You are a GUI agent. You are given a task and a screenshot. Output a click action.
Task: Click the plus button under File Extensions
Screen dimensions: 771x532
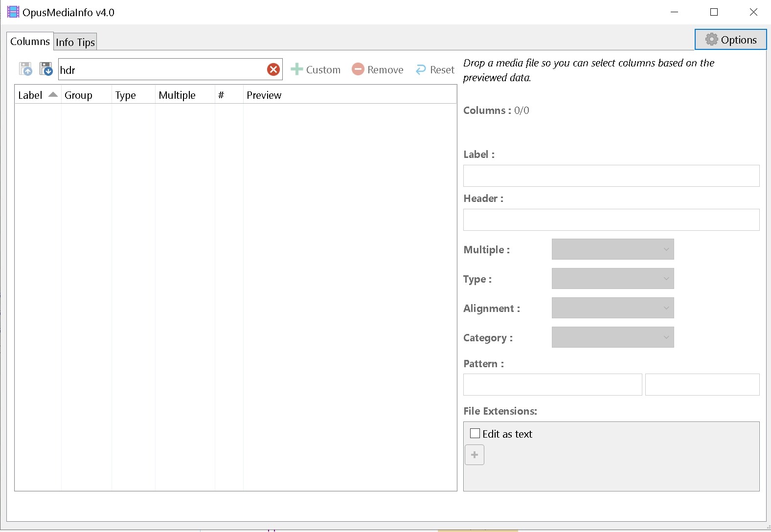474,455
